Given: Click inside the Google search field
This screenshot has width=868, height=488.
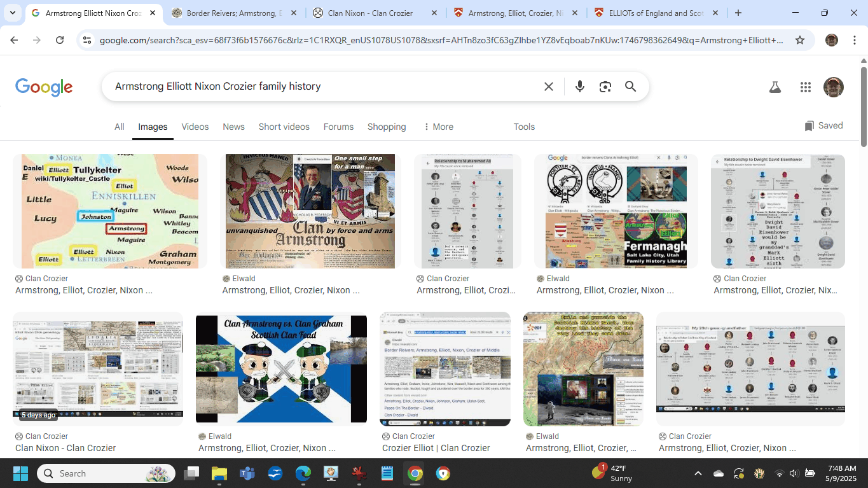Looking at the screenshot, I should (318, 87).
